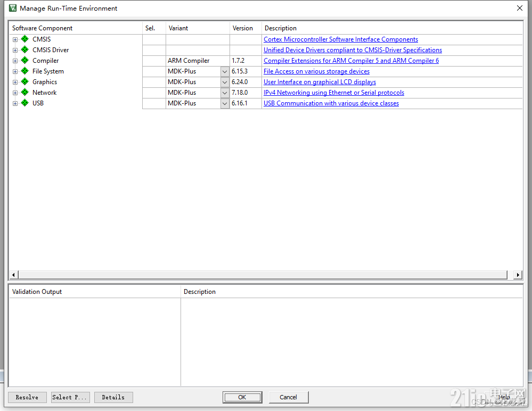Select the CMSIS tree item label

(x=42, y=39)
